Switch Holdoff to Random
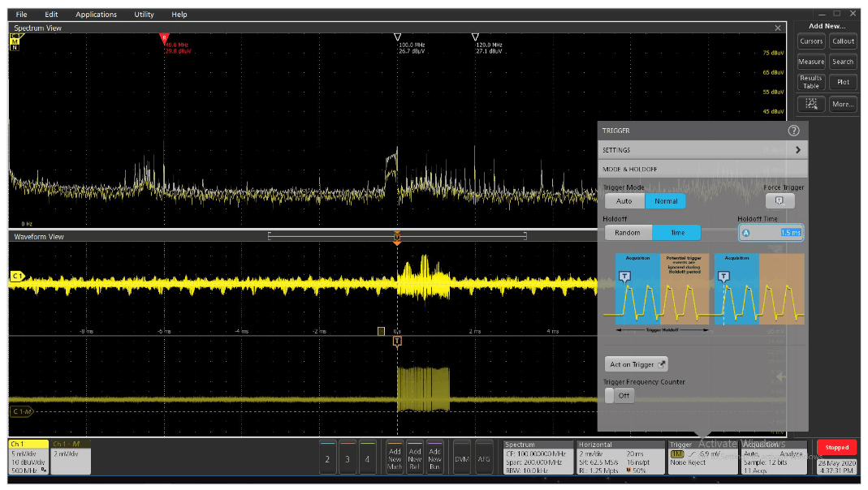 (x=628, y=232)
